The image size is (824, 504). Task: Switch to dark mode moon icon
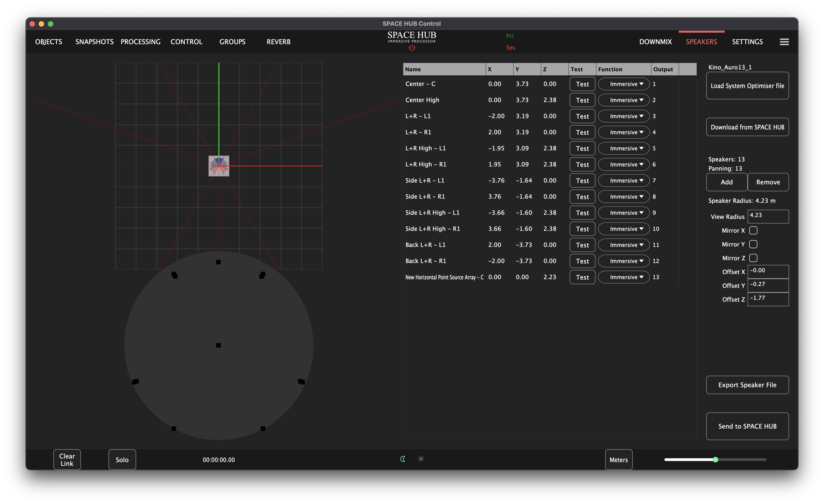tap(403, 459)
